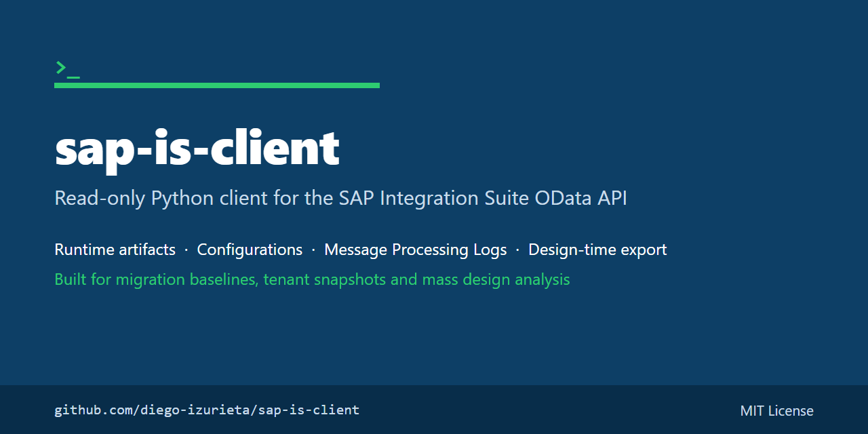Click the green terminal prompt icon
Image resolution: width=868 pixels, height=434 pixels.
pyautogui.click(x=67, y=68)
